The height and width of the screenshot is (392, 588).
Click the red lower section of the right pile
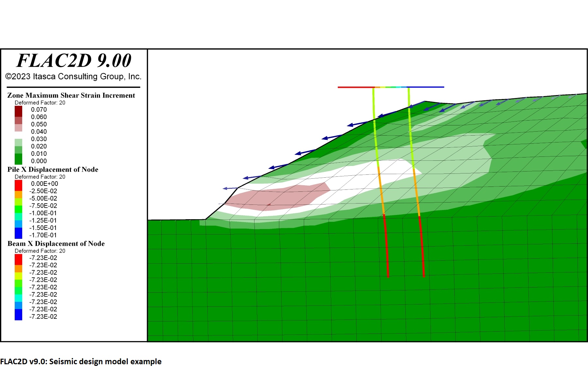[x=422, y=247]
